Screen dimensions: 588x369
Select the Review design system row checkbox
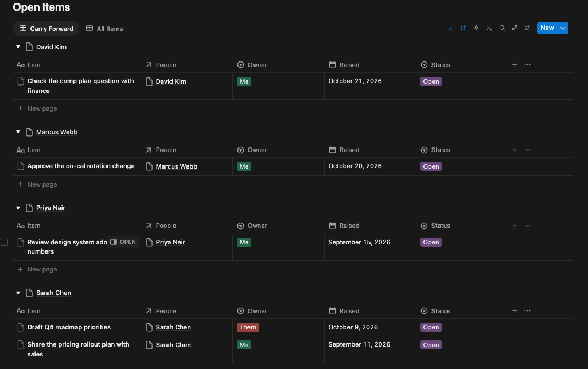[x=4, y=242]
